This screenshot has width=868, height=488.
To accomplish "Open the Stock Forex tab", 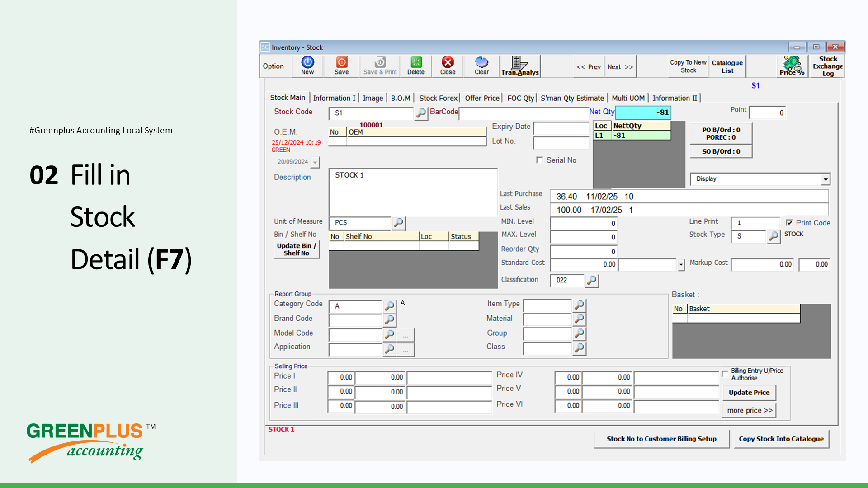I will click(438, 98).
